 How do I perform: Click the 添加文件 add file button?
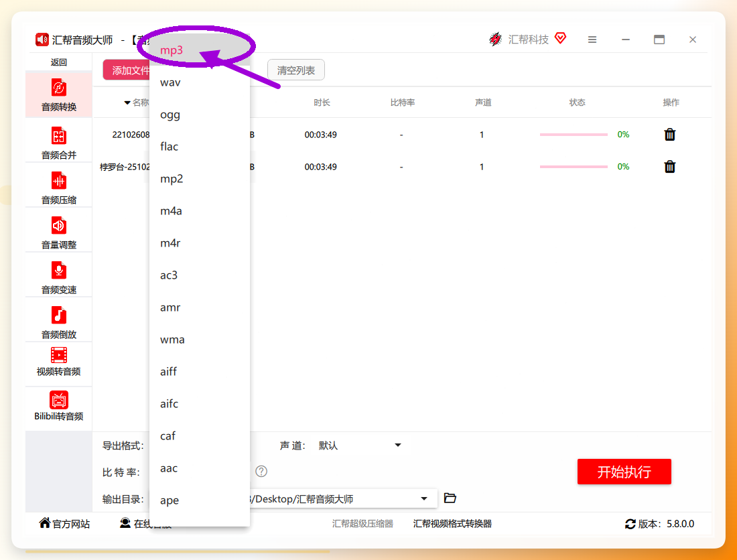coord(127,70)
